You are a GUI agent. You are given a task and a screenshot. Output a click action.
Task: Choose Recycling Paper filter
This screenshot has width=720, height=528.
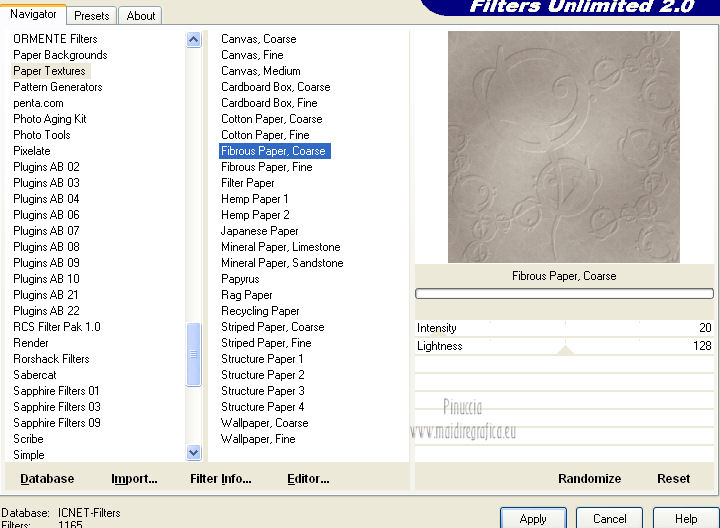[260, 311]
